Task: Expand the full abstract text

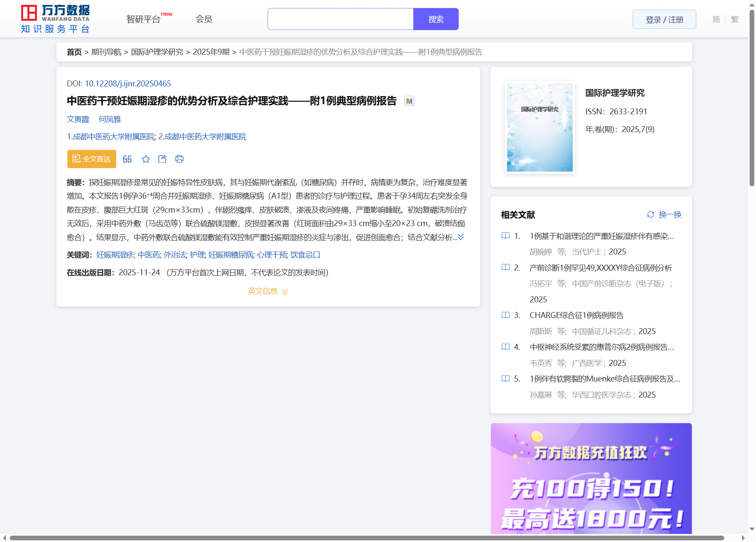Action: coord(461,237)
